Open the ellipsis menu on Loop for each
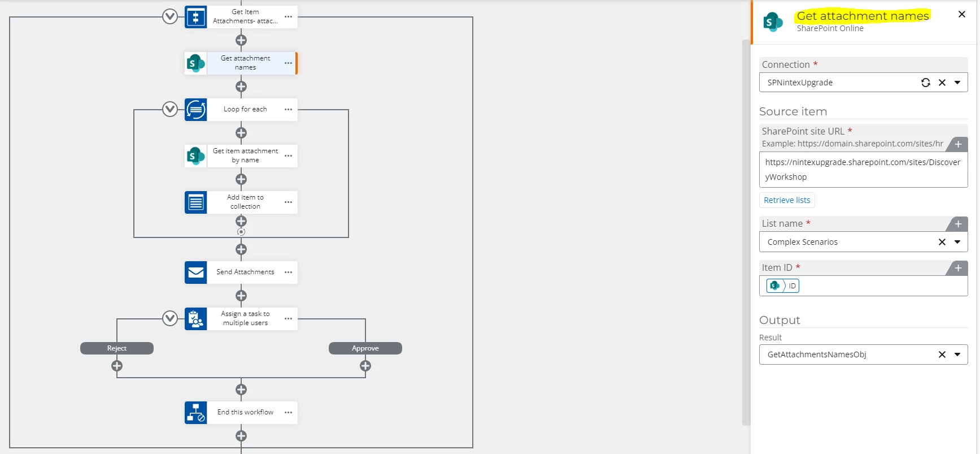The image size is (980, 454). (x=288, y=109)
